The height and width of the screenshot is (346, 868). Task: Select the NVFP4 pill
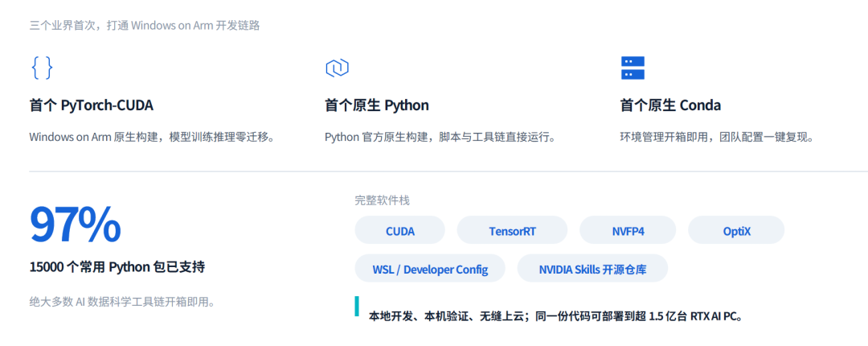coord(628,230)
